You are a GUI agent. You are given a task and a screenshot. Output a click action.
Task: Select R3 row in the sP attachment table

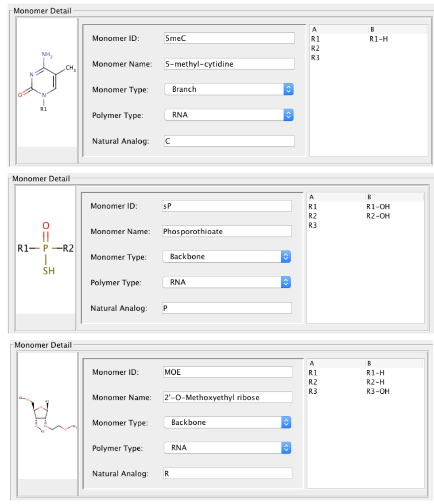tap(366, 225)
